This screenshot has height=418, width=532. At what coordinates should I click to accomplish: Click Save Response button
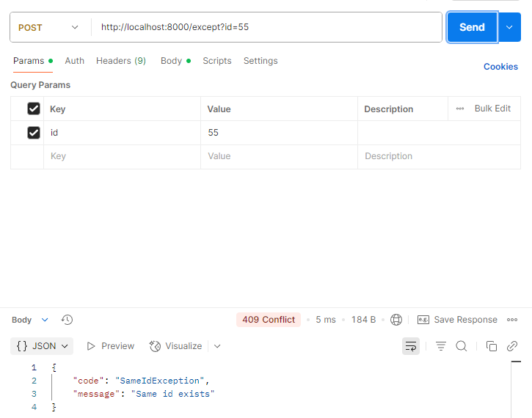pyautogui.click(x=457, y=320)
